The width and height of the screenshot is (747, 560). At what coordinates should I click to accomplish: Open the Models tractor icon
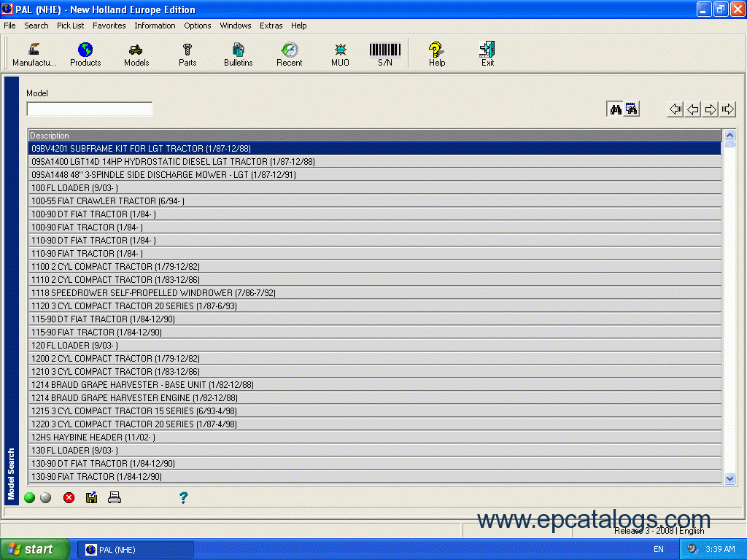click(136, 54)
